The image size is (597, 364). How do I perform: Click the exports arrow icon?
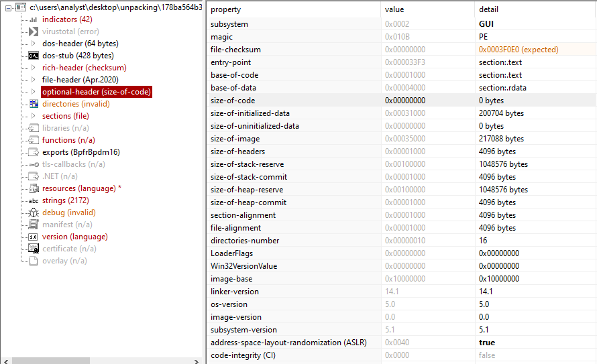[x=34, y=153]
